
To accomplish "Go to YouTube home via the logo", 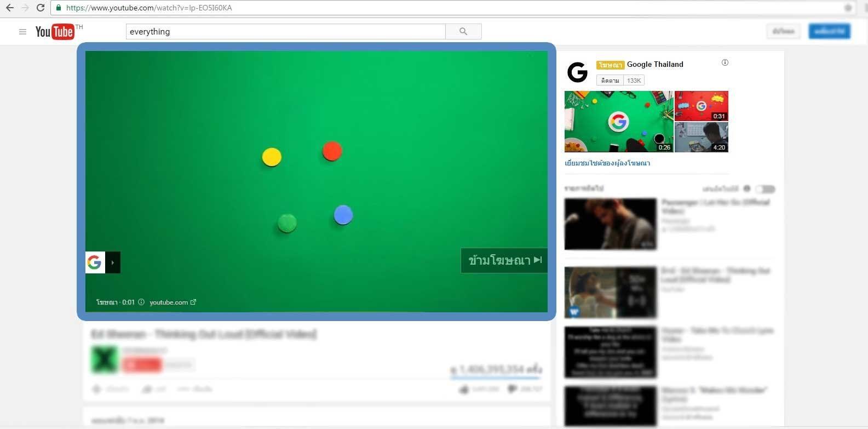I will click(x=55, y=32).
